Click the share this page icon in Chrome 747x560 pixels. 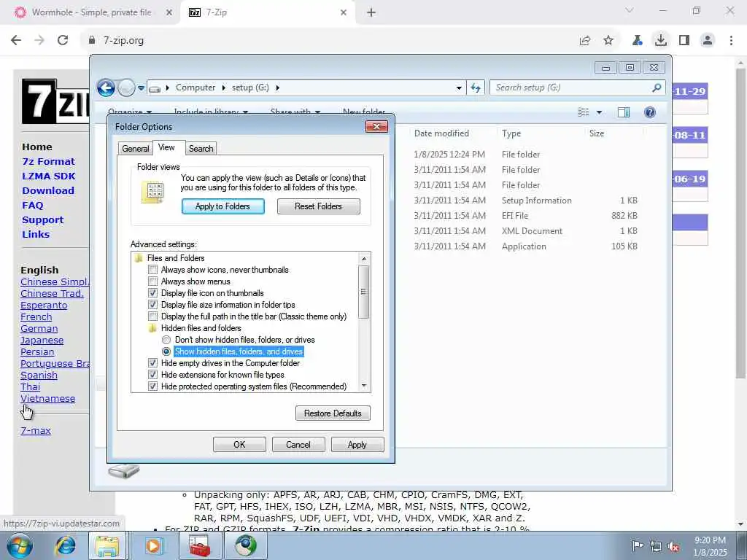585,41
